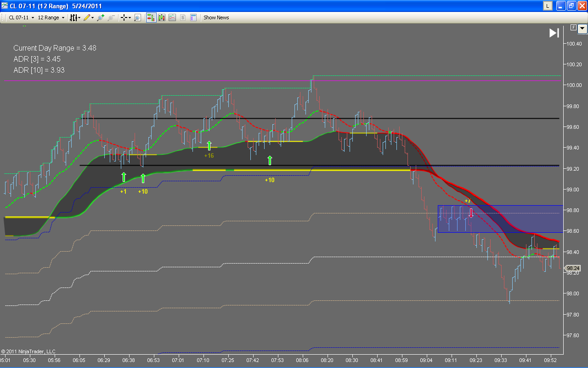
Task: Click the "+16" trade label
Action: click(209, 156)
